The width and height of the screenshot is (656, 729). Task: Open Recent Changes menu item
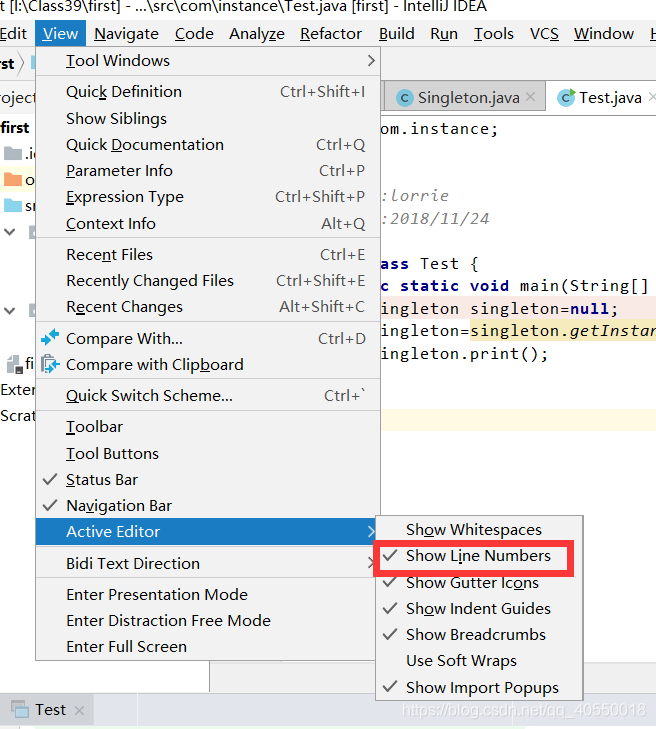(x=208, y=307)
